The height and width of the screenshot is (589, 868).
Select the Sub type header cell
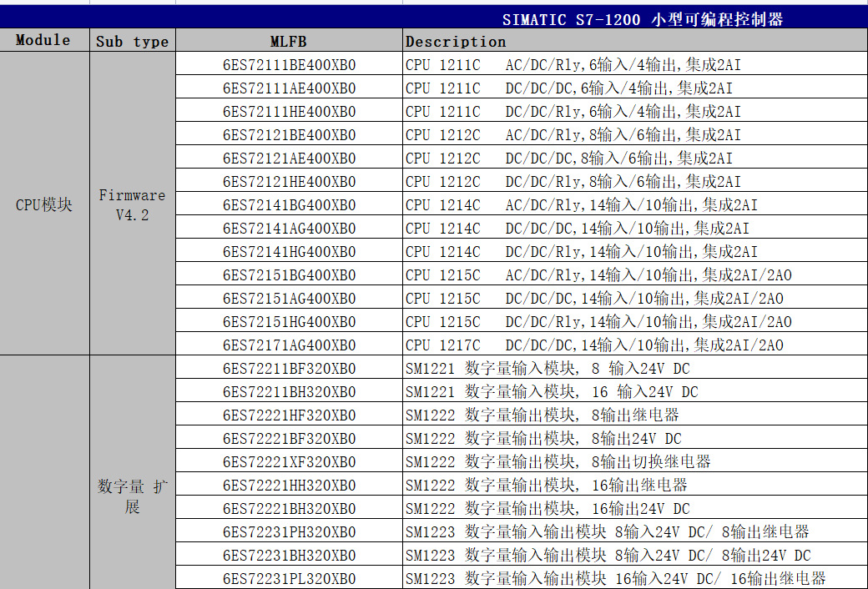tap(133, 40)
